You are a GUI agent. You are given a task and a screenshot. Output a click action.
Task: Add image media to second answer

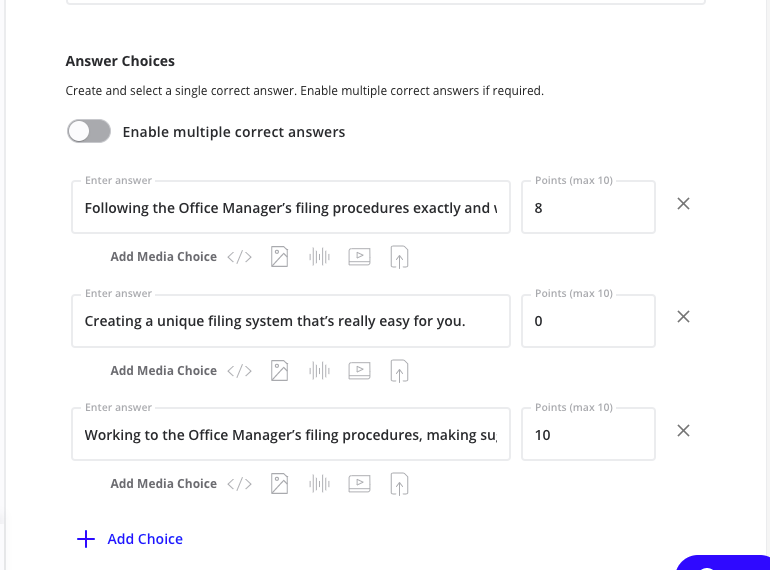tap(280, 371)
